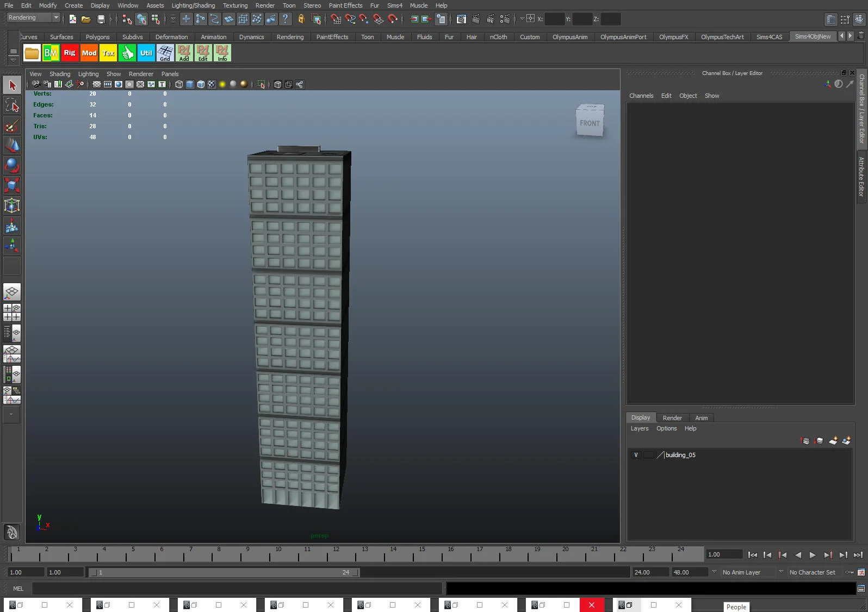Toggle viewport smooth shade cube
This screenshot has height=612, width=868.
click(x=190, y=84)
